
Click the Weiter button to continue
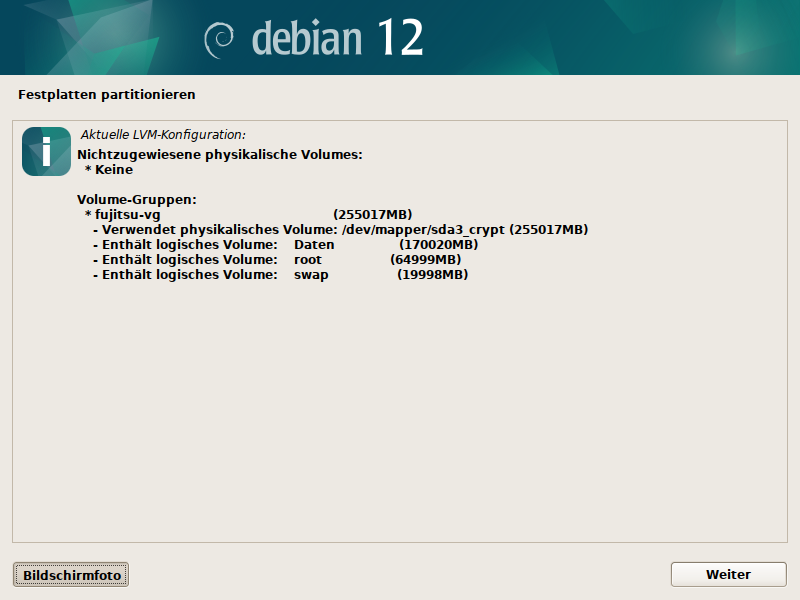[x=728, y=574]
